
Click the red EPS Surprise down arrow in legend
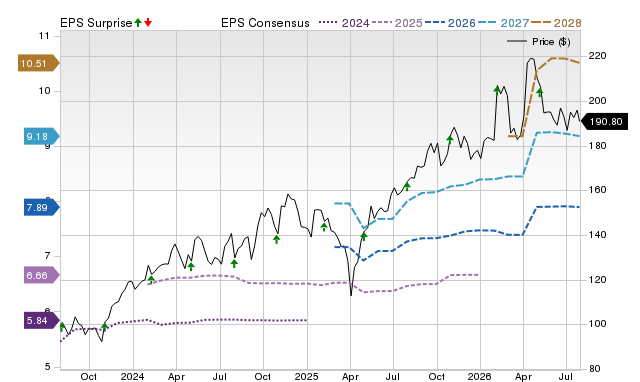[x=148, y=23]
